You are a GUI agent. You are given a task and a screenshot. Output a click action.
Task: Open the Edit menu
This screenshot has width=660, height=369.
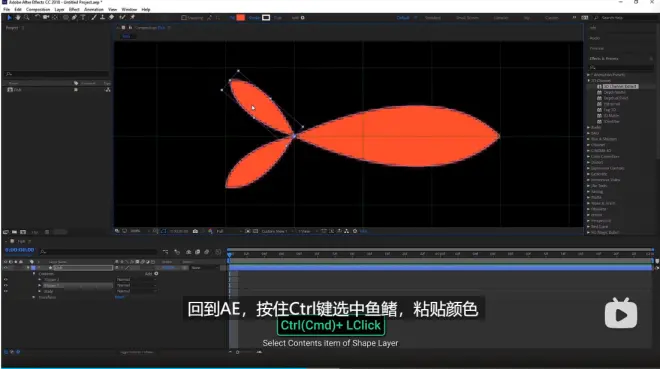click(18, 9)
